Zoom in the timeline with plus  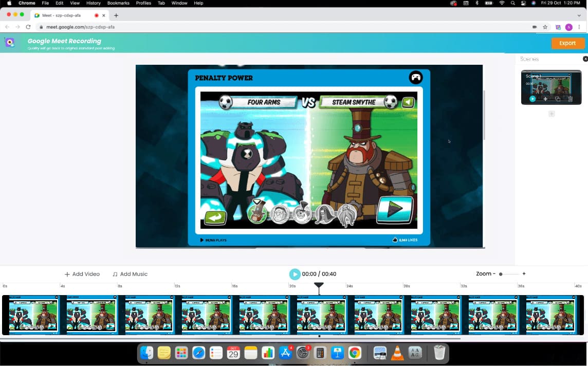point(524,274)
